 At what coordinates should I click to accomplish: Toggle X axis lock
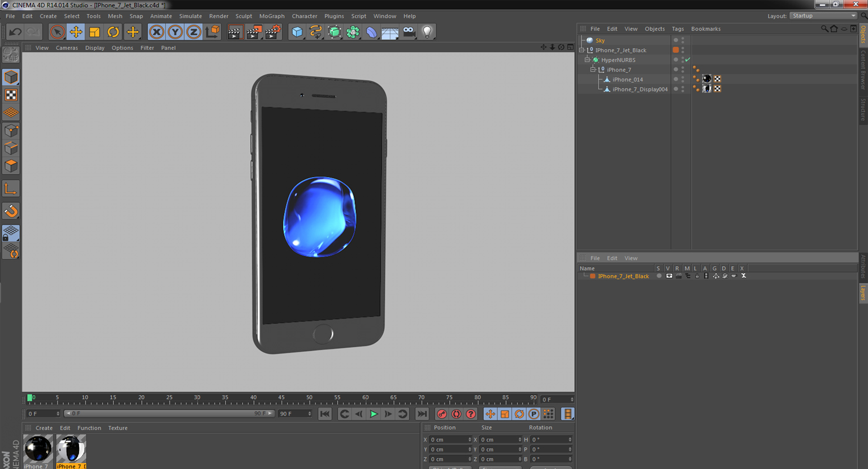click(157, 32)
